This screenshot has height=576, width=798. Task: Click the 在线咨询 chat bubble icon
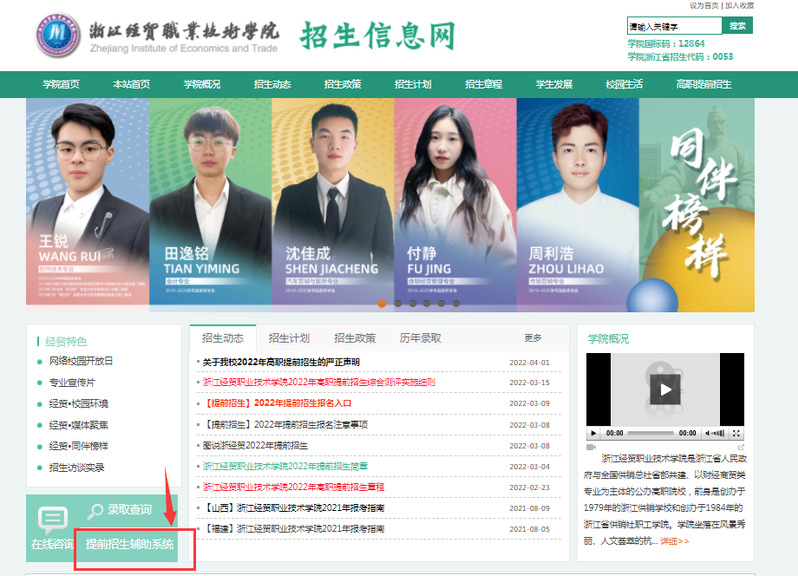(x=52, y=518)
